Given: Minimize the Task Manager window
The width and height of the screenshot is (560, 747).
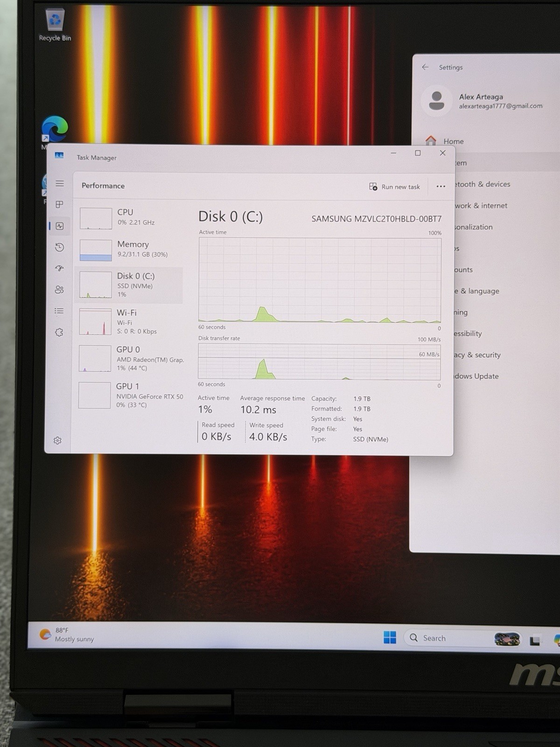Looking at the screenshot, I should click(x=393, y=153).
